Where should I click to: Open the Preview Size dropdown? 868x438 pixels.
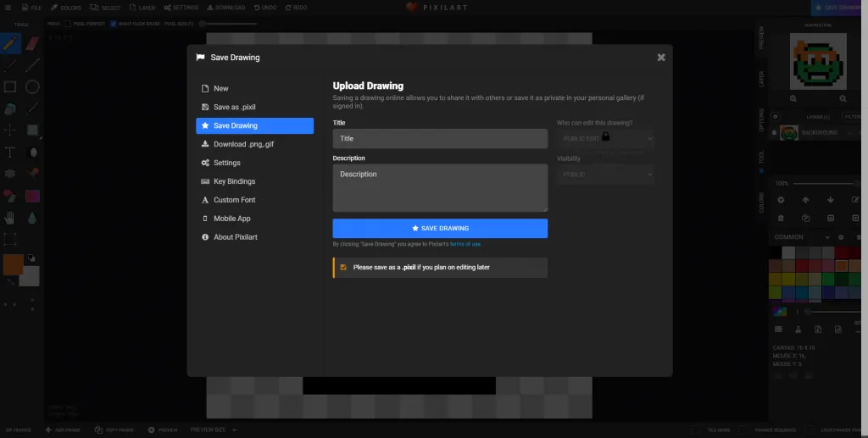[x=213, y=430]
